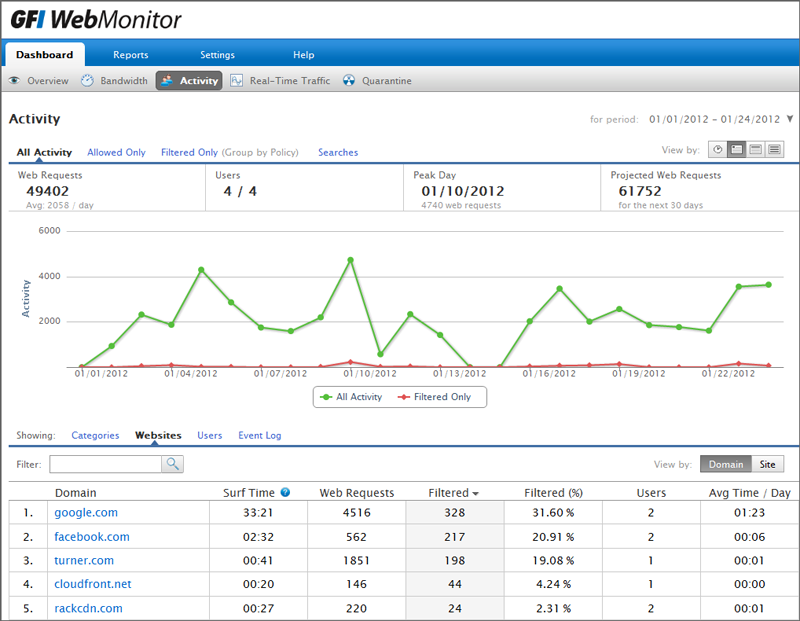Sort by Filtered (%) column header
This screenshot has width=800, height=621.
(x=554, y=493)
